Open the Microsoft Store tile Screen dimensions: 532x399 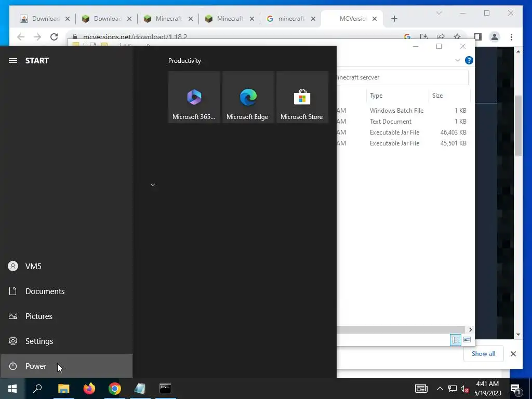302,97
